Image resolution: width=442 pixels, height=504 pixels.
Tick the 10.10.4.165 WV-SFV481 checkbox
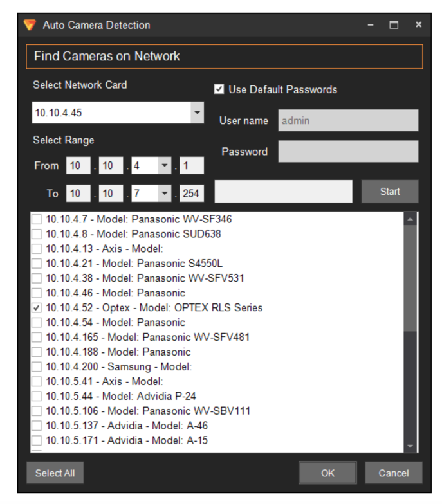click(x=37, y=337)
